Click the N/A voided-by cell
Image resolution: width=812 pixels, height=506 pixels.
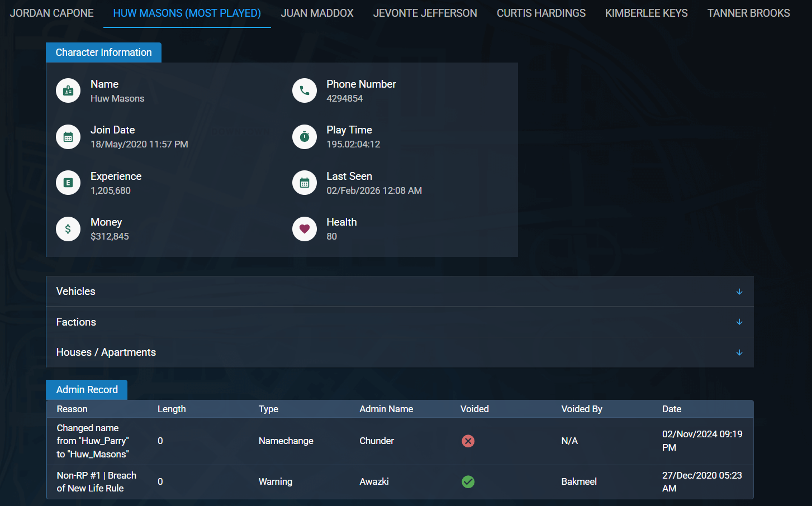569,441
